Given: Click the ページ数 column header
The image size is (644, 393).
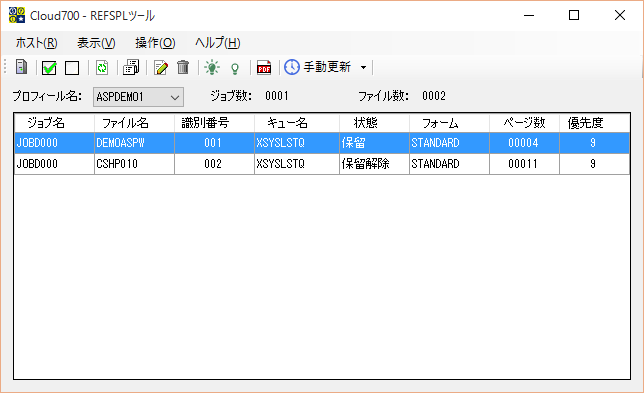Looking at the screenshot, I should 524,123.
